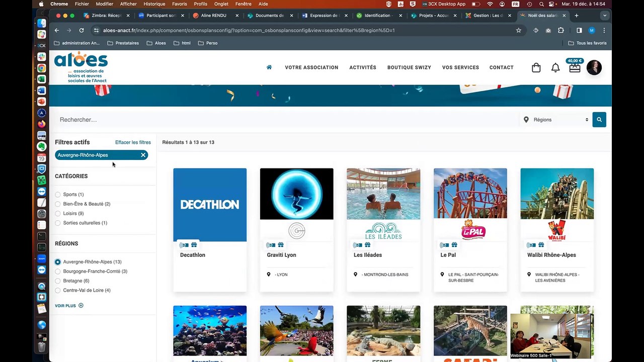Open the Fenêtre menu in menu bar
Viewport: 644px width, 362px height.
pyautogui.click(x=243, y=4)
